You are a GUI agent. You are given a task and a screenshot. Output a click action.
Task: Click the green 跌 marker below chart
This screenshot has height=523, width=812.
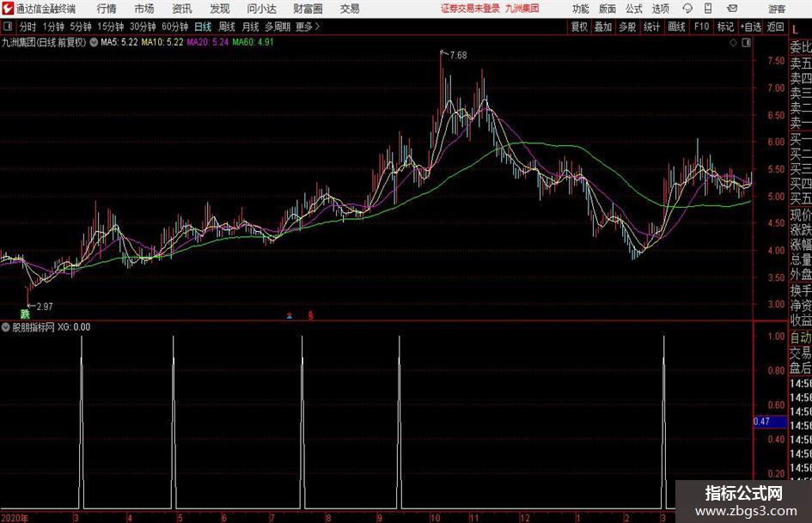pos(25,313)
